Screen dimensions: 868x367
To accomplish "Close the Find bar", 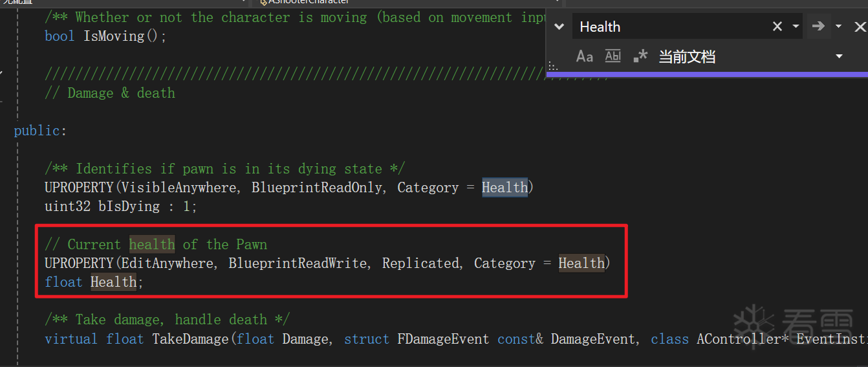I will [x=860, y=27].
